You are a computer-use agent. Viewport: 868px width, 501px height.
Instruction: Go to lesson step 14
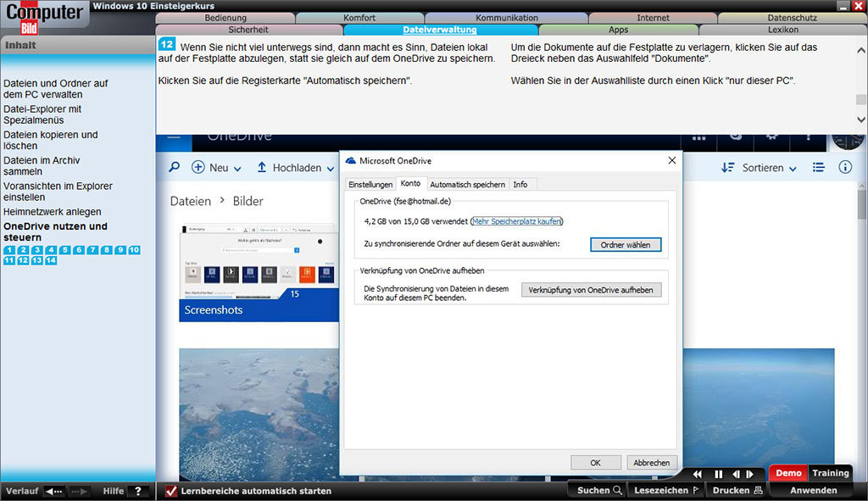coord(51,260)
